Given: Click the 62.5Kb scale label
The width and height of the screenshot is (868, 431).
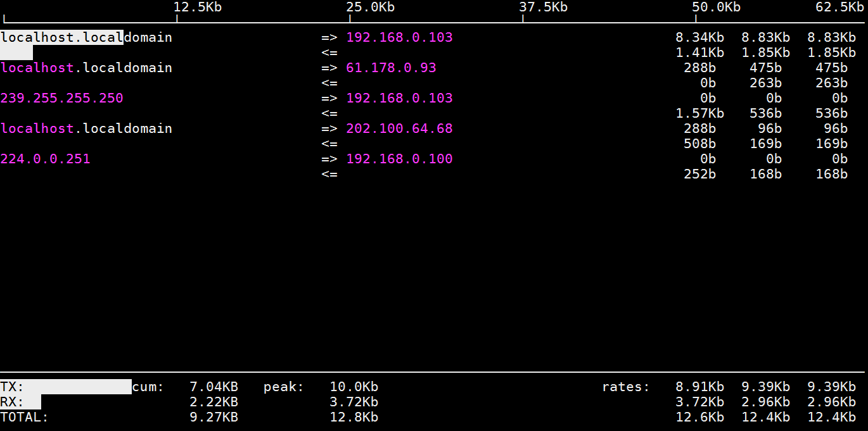Looking at the screenshot, I should pos(839,7).
